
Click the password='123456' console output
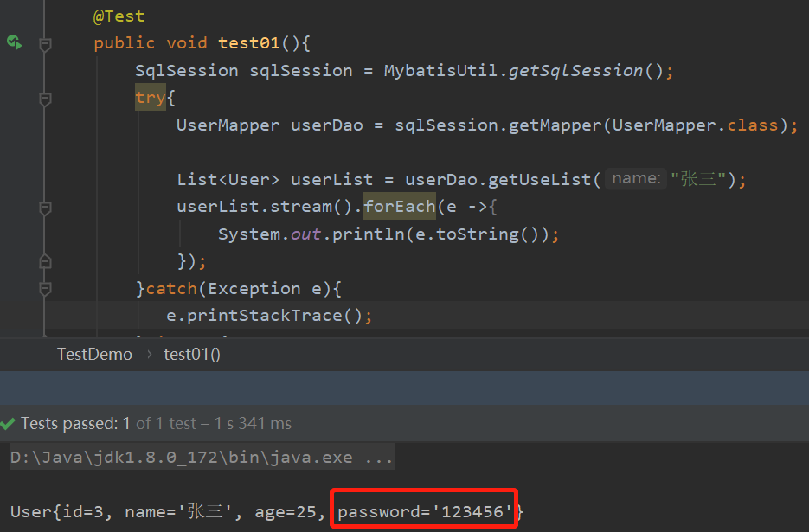pos(425,511)
